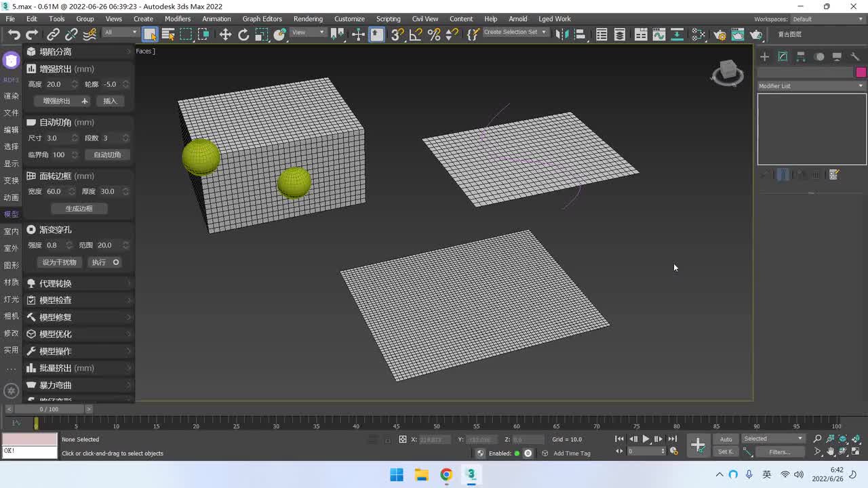Click the 增强挤出 button
This screenshot has width=868, height=488.
(x=62, y=101)
